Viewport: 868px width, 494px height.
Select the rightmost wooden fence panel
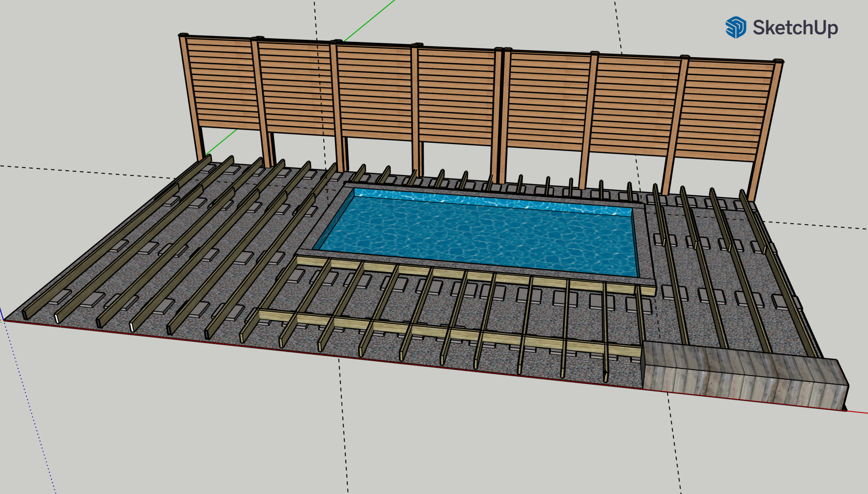pos(725,110)
